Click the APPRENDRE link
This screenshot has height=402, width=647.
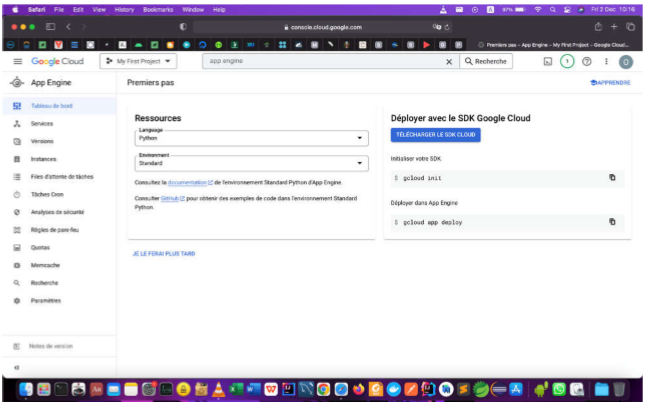click(x=610, y=83)
